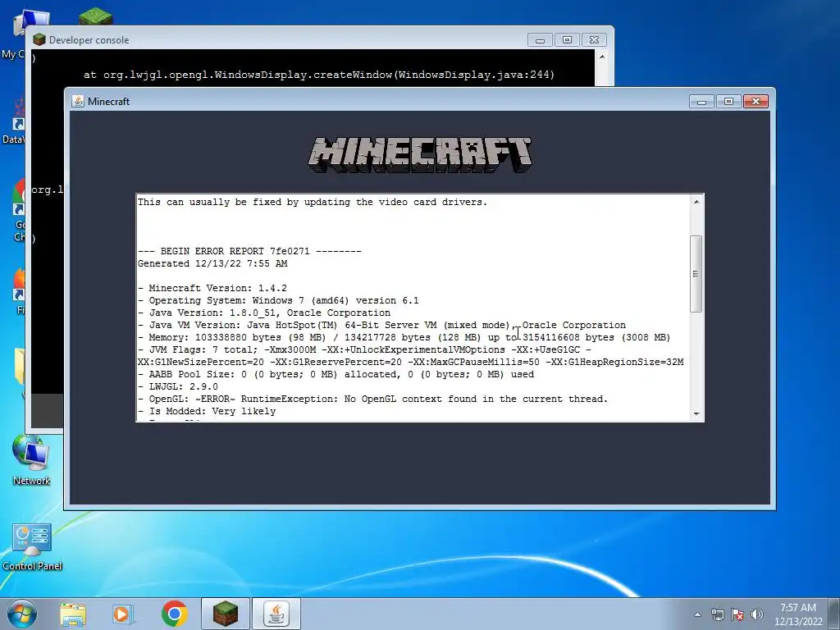Close the Developer console window

tap(594, 39)
